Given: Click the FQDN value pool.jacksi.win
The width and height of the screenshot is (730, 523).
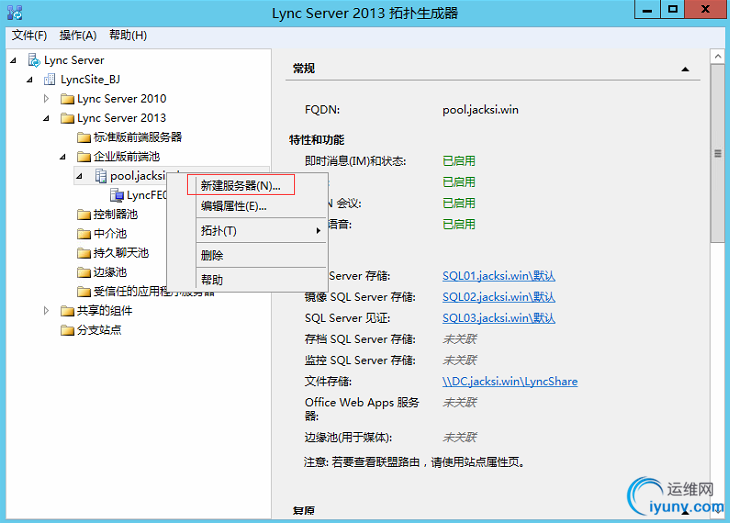Looking at the screenshot, I should point(480,110).
